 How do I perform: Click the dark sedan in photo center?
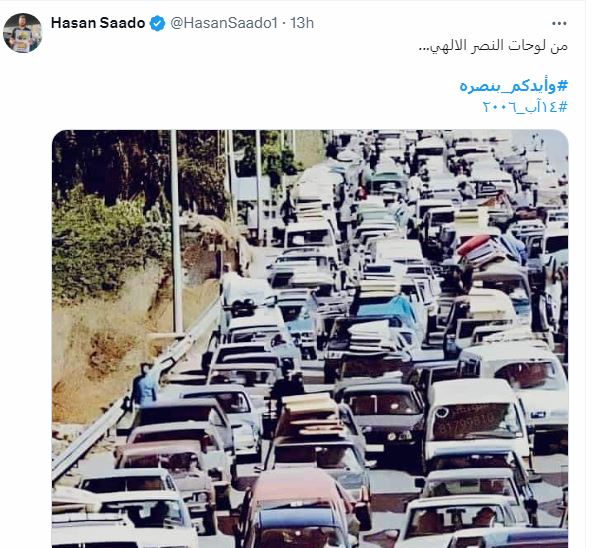point(380,412)
